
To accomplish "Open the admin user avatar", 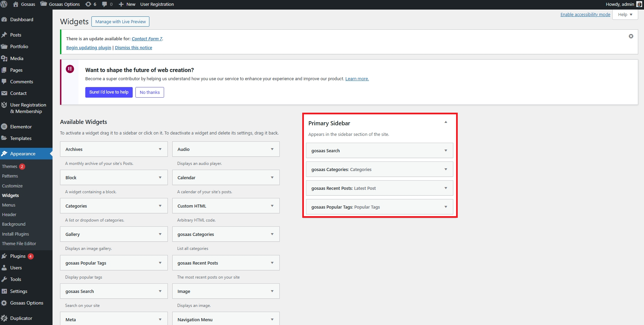I will pos(639,4).
